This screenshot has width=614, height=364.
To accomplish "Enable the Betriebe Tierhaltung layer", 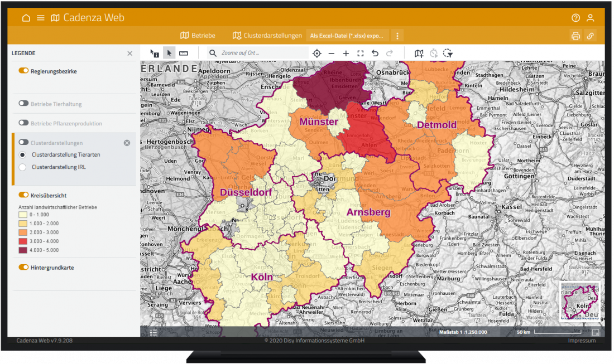I will coord(23,104).
